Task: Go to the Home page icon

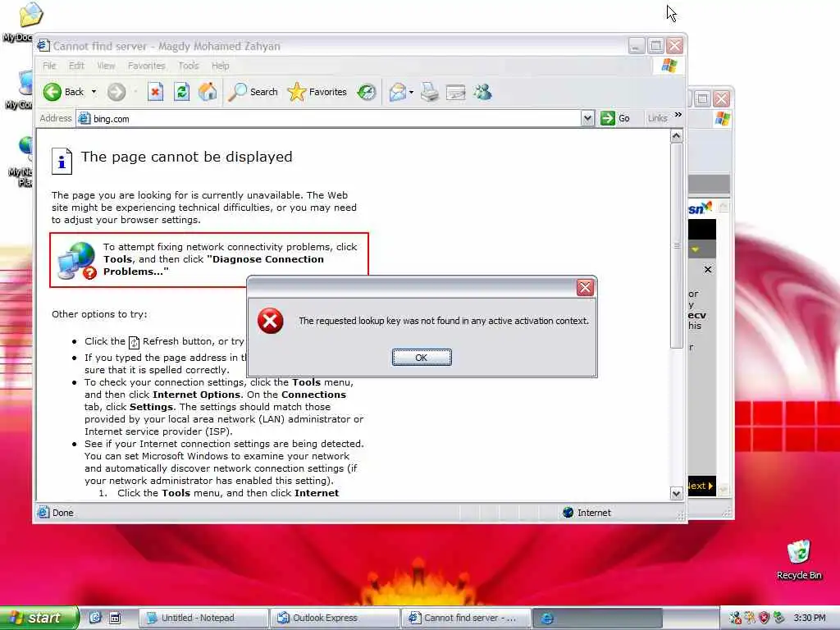Action: point(208,92)
